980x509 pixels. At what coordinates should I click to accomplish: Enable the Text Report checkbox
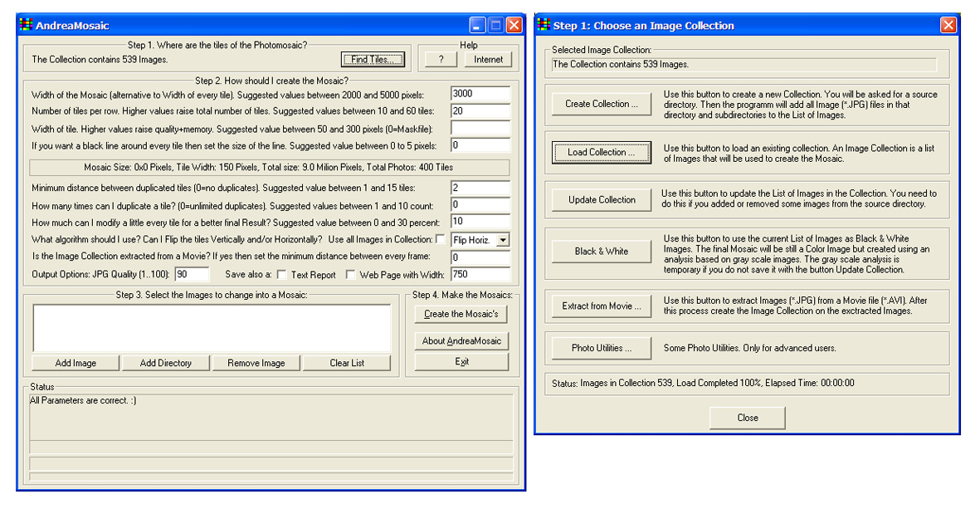[x=282, y=275]
